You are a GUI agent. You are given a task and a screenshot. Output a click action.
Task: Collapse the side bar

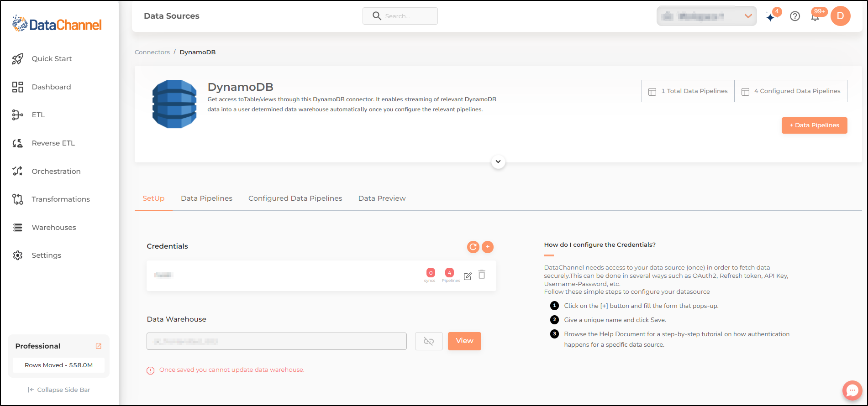[x=59, y=390]
